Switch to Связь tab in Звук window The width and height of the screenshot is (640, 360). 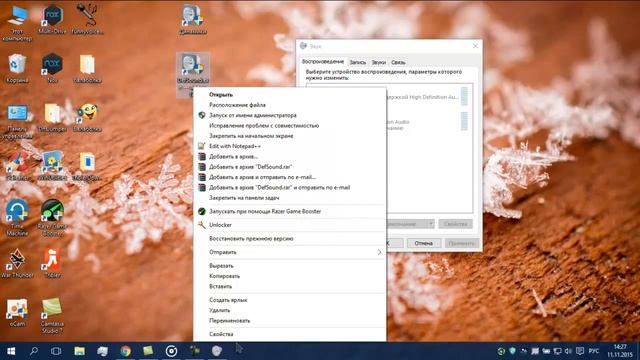coord(398,62)
